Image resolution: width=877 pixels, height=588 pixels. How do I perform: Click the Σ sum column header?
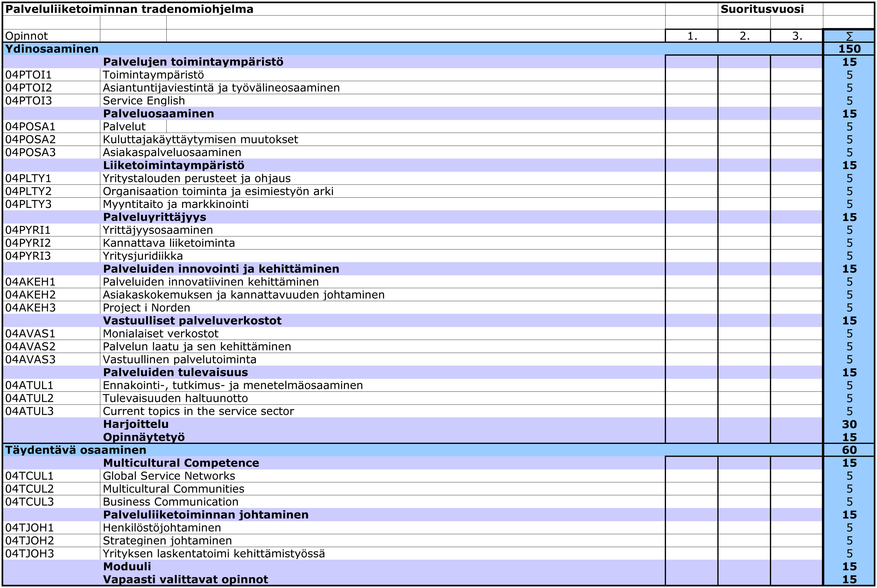click(849, 36)
